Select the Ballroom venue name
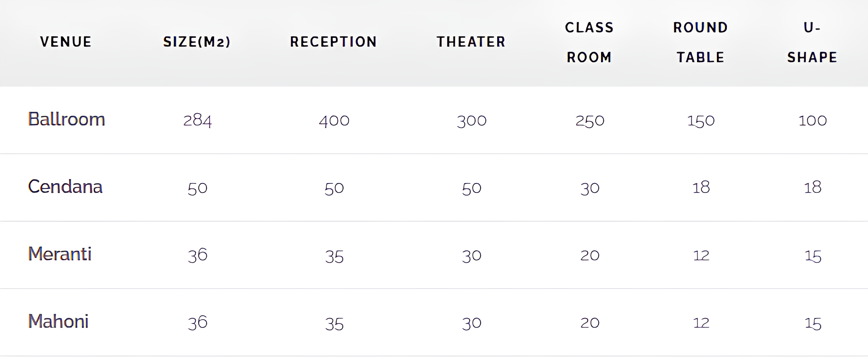The image size is (868, 363). (x=66, y=119)
